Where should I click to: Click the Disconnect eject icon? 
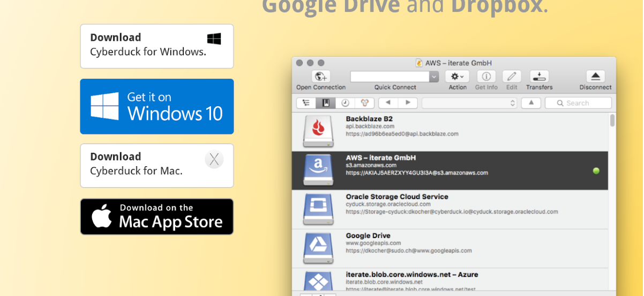pyautogui.click(x=595, y=77)
